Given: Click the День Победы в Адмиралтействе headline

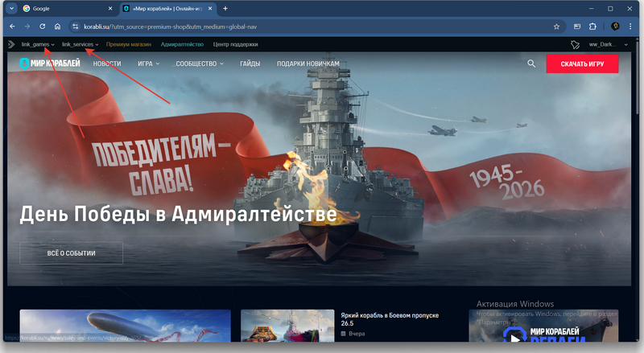Looking at the screenshot, I should (178, 214).
